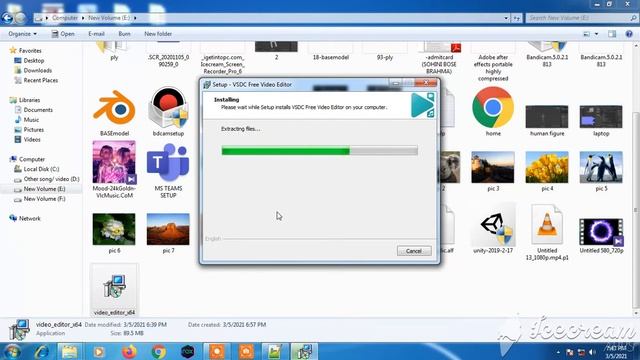Click the Explorer Back navigation button
640x360 pixels.
click(7, 18)
